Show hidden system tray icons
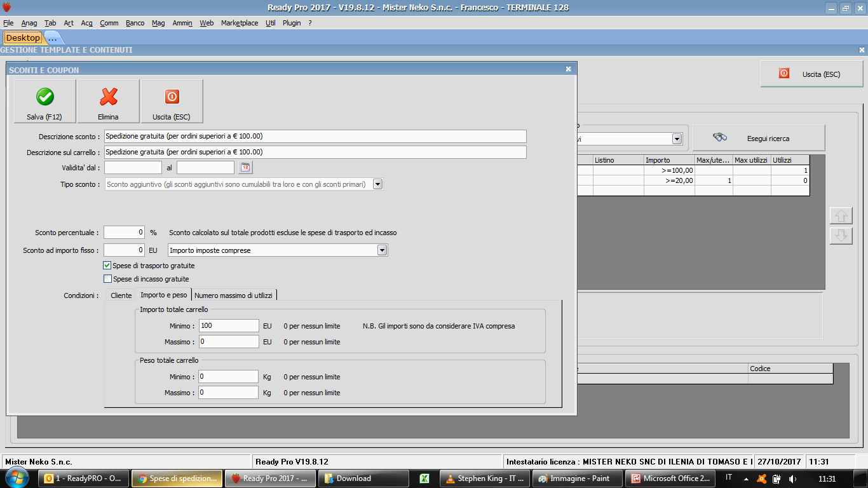The height and width of the screenshot is (488, 868). click(x=745, y=478)
